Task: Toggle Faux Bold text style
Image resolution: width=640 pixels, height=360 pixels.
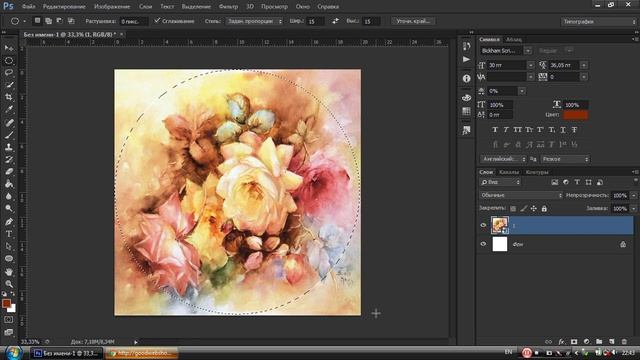Action: tap(495, 130)
